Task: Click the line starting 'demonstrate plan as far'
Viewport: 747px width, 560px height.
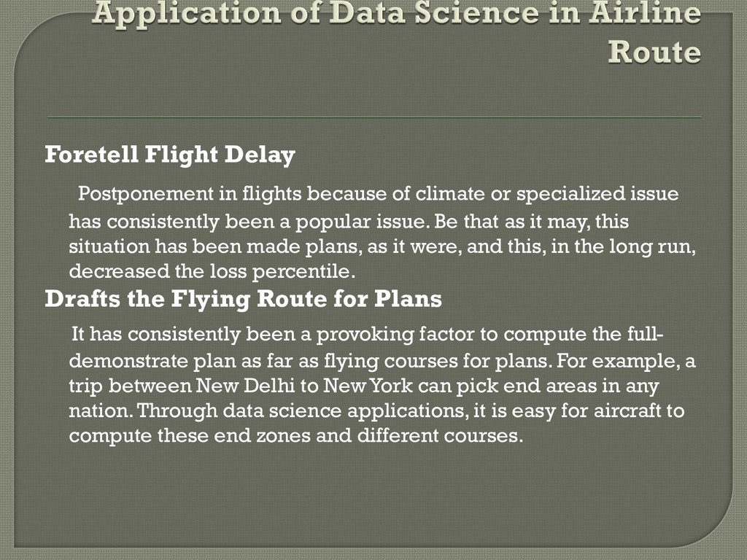Action: tap(382, 361)
